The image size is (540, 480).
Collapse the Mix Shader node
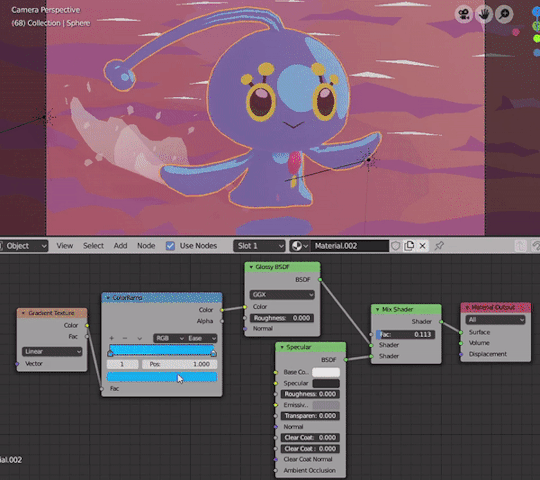click(x=377, y=310)
